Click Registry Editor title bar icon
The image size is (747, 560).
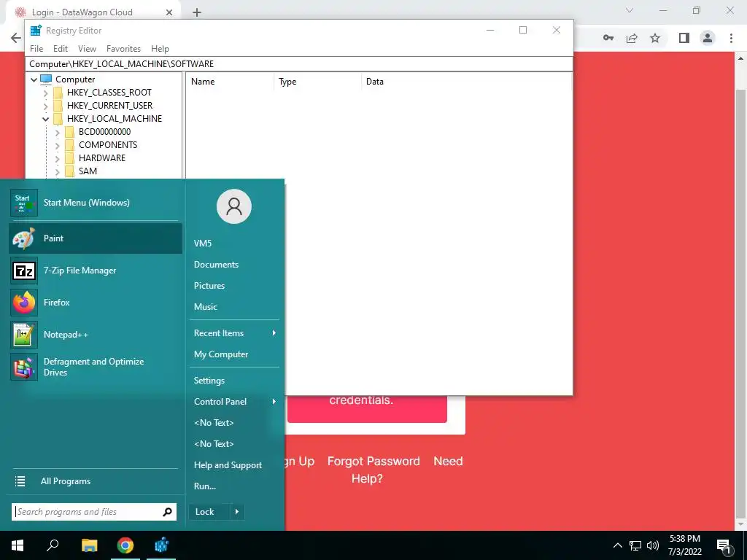36,31
